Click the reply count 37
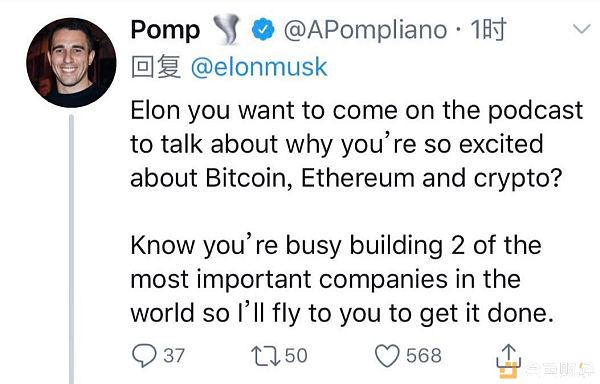 click(x=174, y=356)
